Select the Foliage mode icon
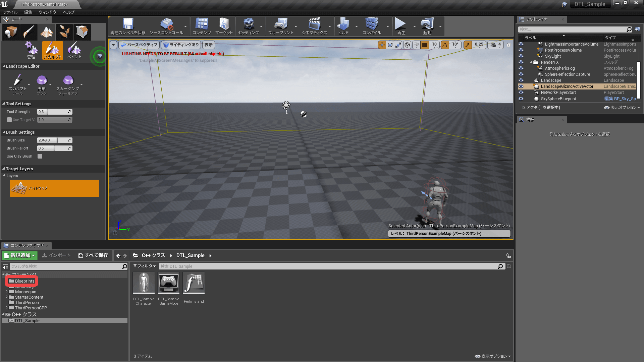The image size is (644, 362). click(64, 32)
